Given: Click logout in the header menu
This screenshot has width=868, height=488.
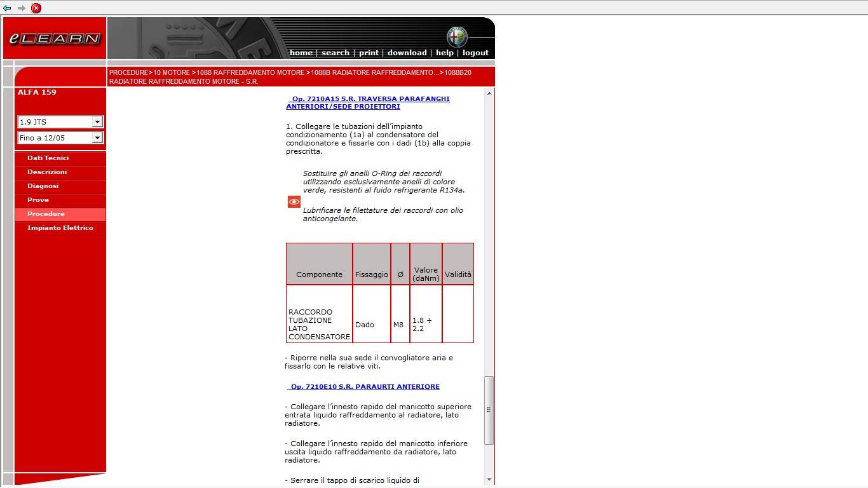Looking at the screenshot, I should (x=476, y=53).
